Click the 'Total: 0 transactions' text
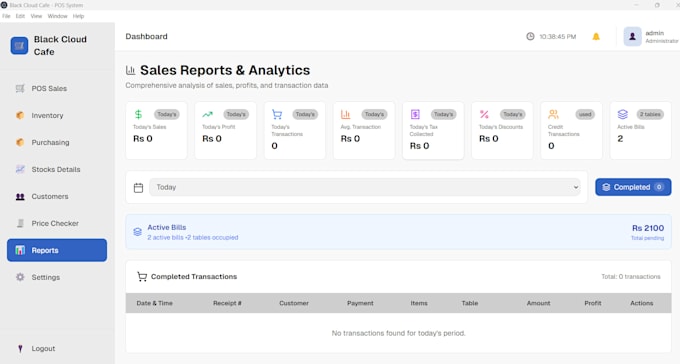Screen dimensions: 680x364 631,277
